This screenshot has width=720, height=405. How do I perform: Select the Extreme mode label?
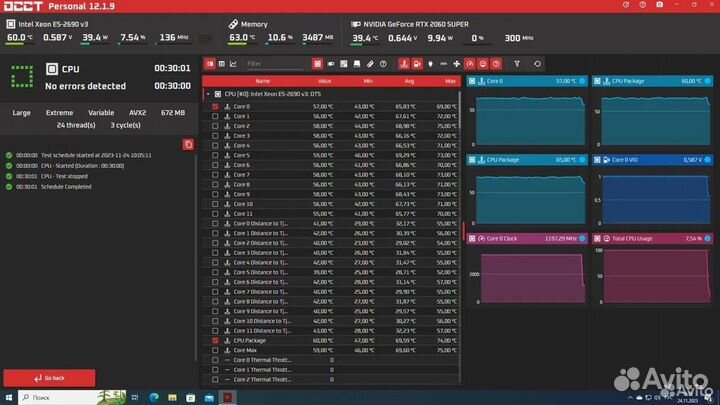point(59,112)
